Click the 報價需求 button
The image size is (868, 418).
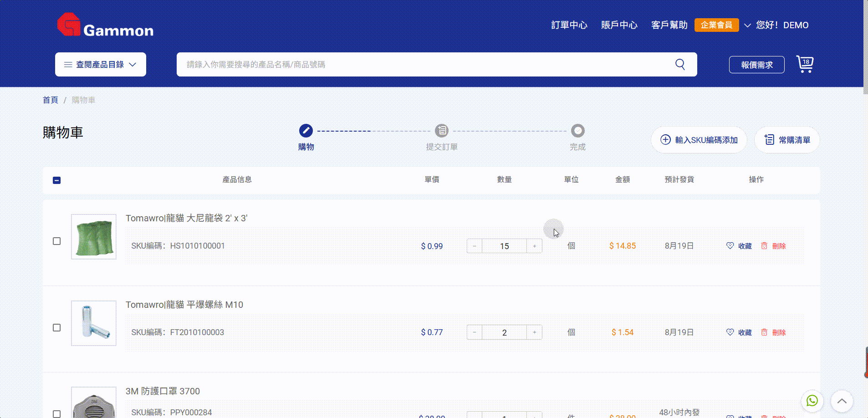coord(756,65)
